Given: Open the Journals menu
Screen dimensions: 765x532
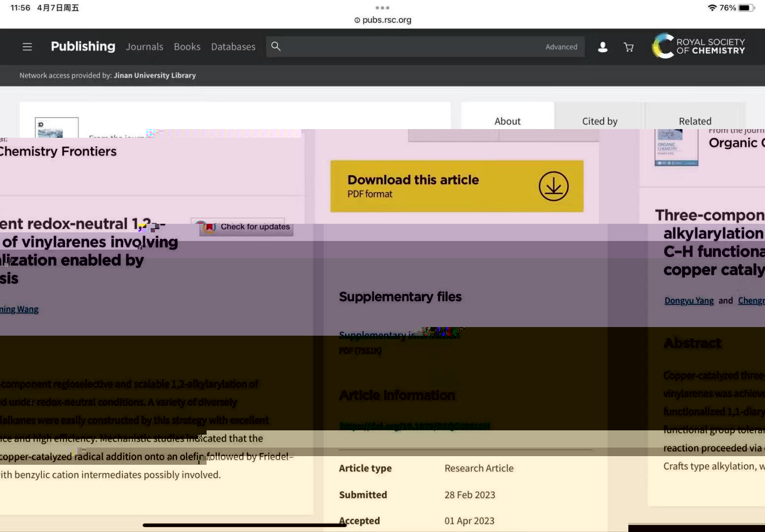Looking at the screenshot, I should [144, 47].
